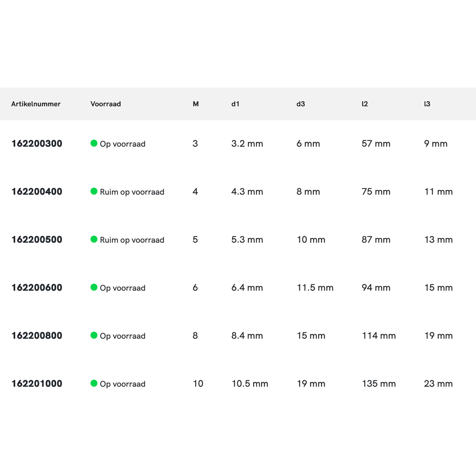
Task: Open article number 162200400
Action: tap(37, 192)
